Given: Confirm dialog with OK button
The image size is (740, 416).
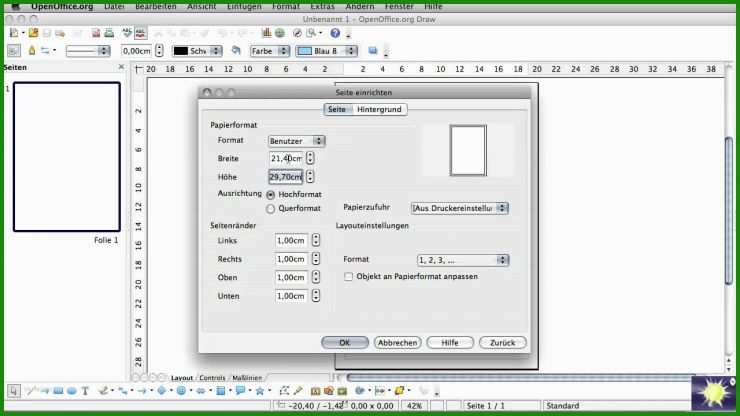Looking at the screenshot, I should pyautogui.click(x=345, y=343).
